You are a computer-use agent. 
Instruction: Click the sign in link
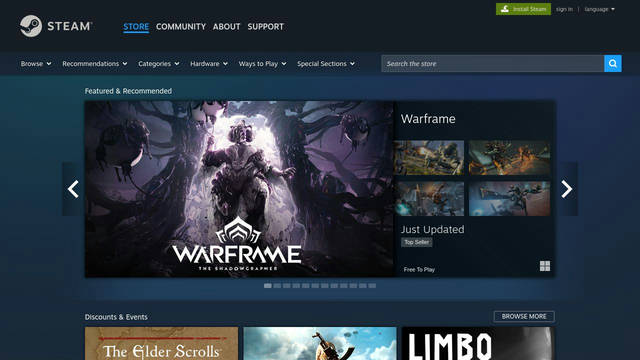pos(564,9)
